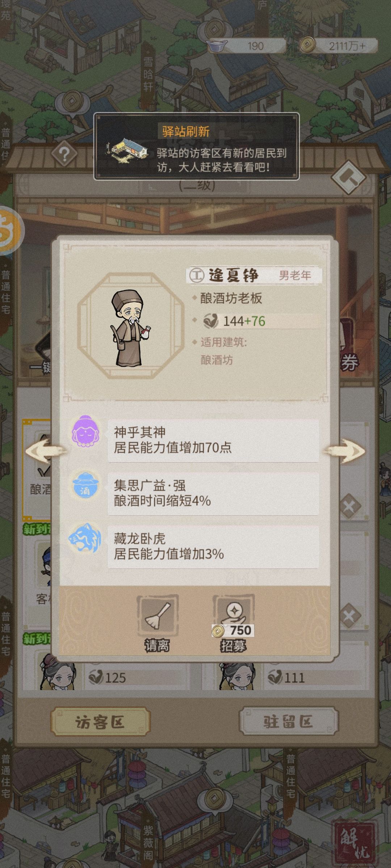The image size is (391, 868).
Task: Switch to the 访客区 tab
Action: (x=100, y=722)
